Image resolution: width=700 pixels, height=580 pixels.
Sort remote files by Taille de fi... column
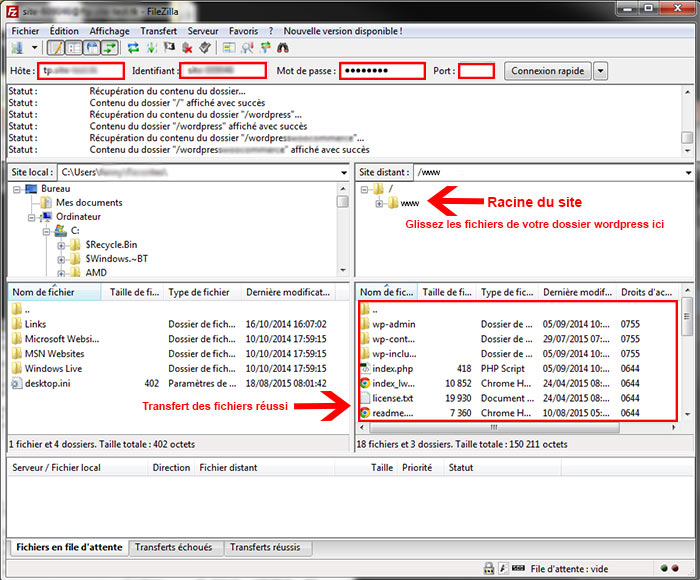pyautogui.click(x=447, y=292)
